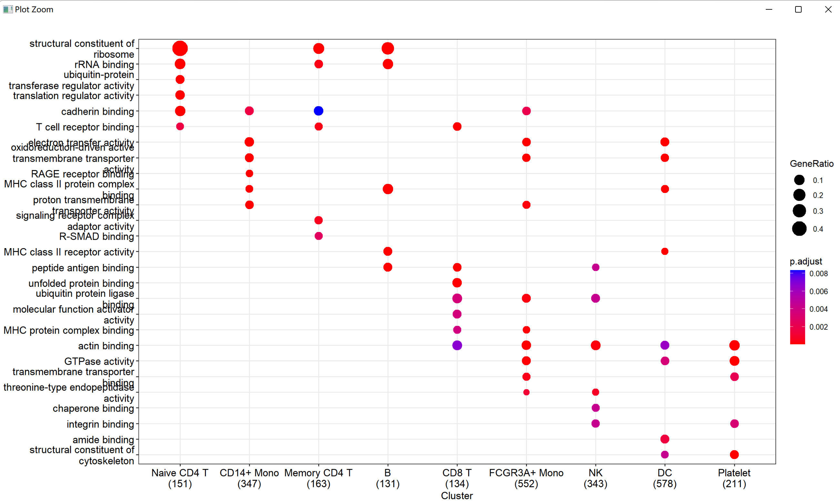Close the Plot Zoom window
This screenshot has height=504, width=840.
click(828, 9)
